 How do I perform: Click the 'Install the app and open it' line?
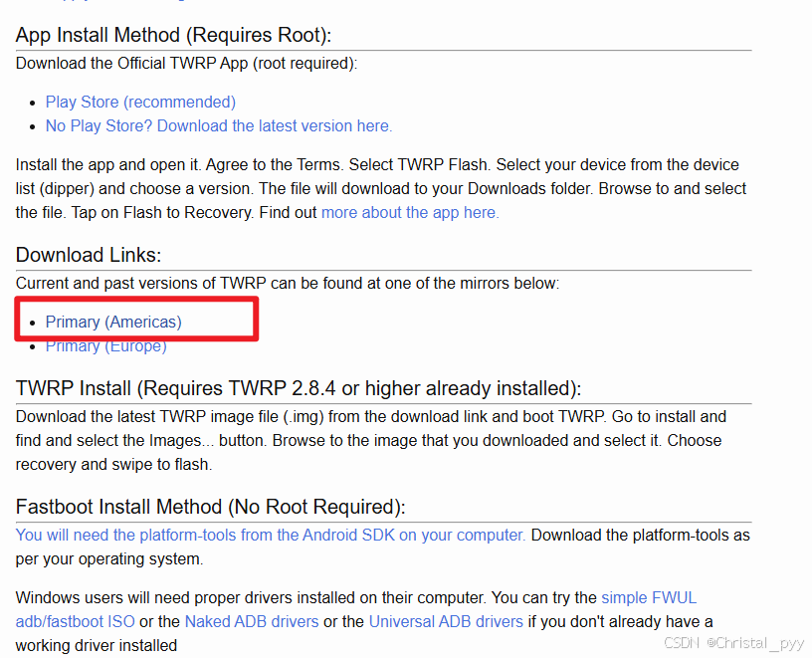pyautogui.click(x=377, y=165)
